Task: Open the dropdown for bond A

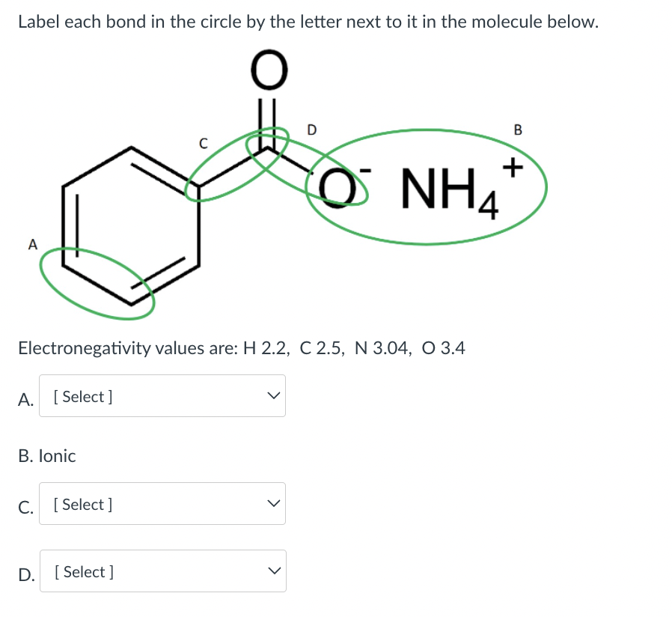Action: coord(162,395)
